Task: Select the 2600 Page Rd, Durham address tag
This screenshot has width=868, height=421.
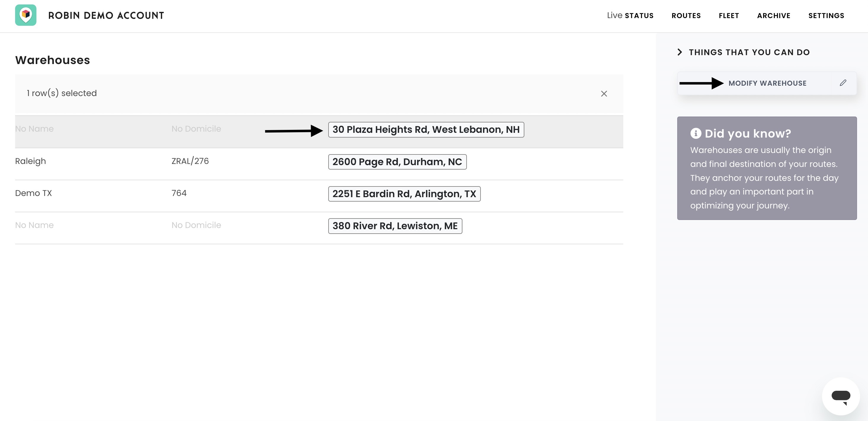Action: click(x=397, y=162)
